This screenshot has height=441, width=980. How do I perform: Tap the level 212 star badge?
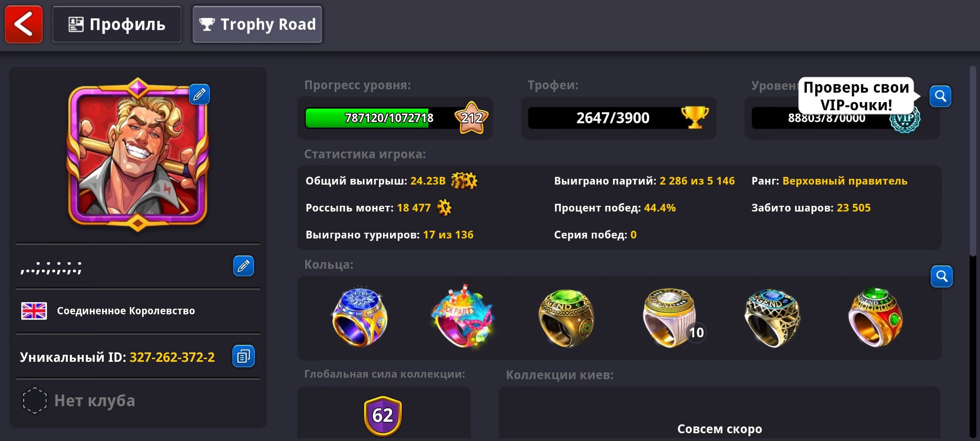pos(472,118)
